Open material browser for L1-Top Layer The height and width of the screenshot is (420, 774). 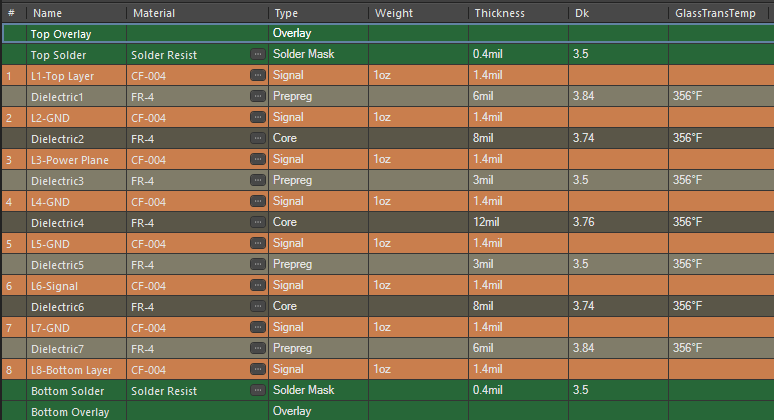pos(258,76)
